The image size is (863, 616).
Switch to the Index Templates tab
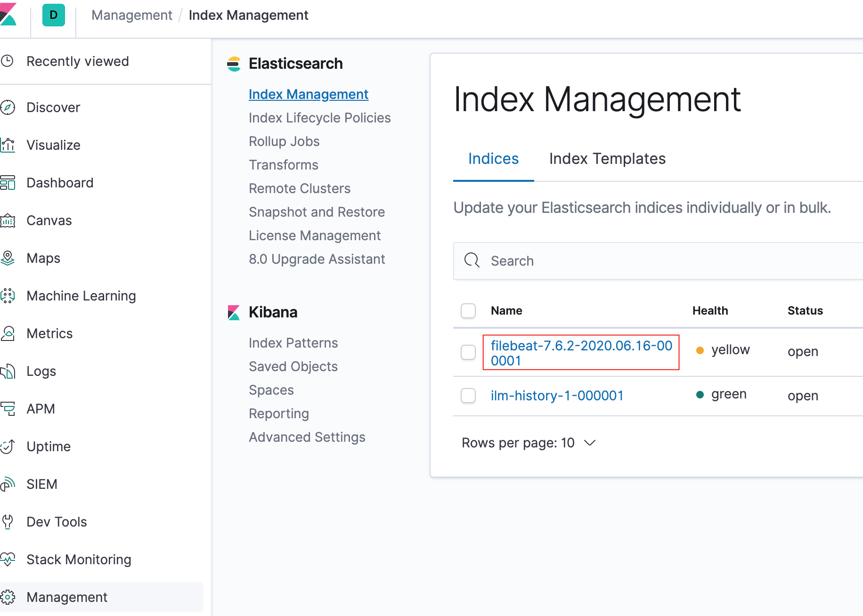coord(607,159)
